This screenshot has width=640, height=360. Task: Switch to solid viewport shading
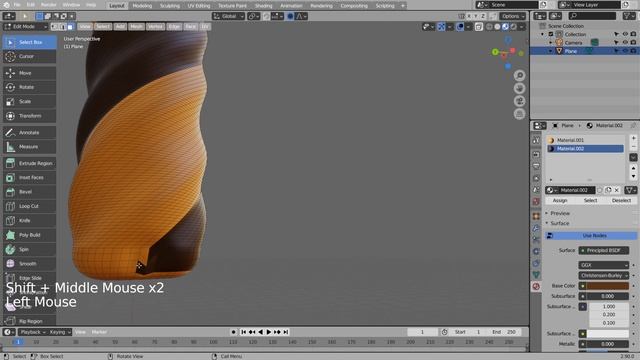497,27
